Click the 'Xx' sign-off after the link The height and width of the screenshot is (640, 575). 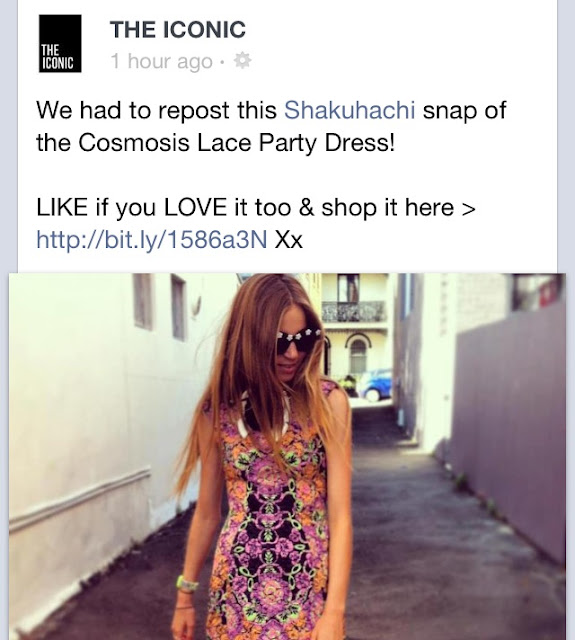(289, 240)
